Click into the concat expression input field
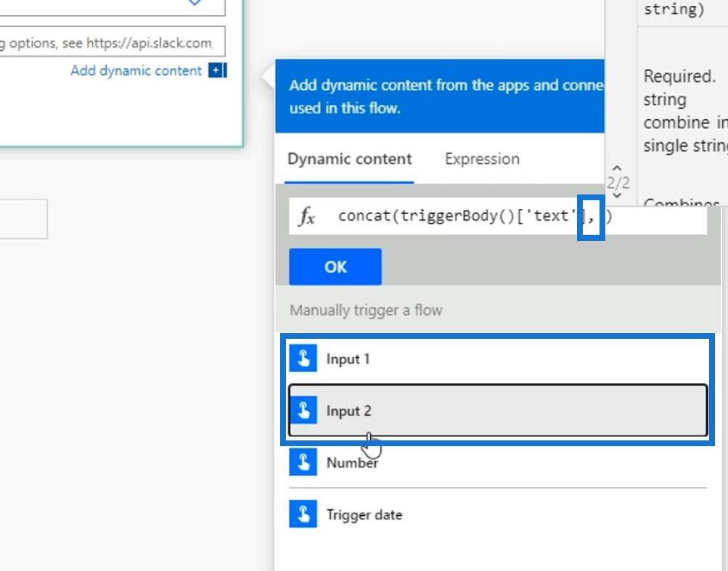 498,216
